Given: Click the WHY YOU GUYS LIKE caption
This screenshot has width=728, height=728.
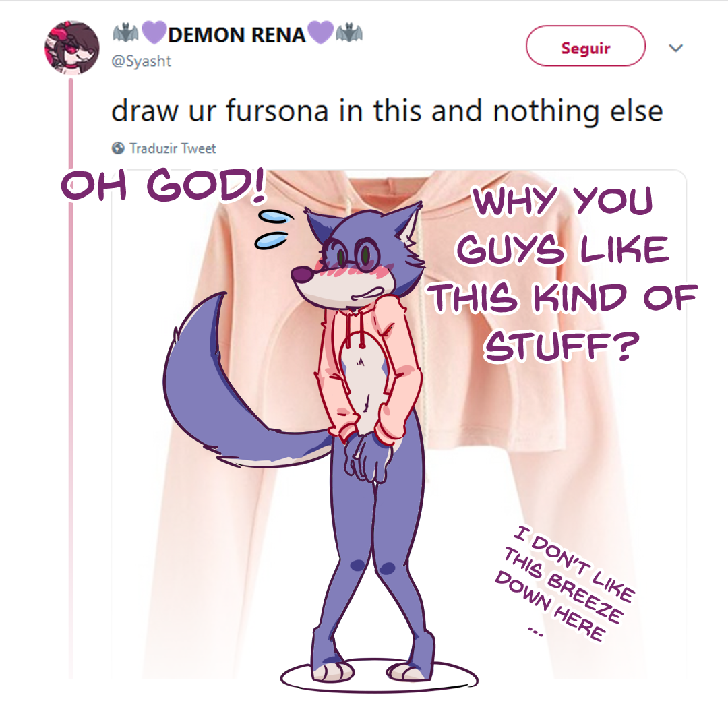Looking at the screenshot, I should pyautogui.click(x=562, y=274).
